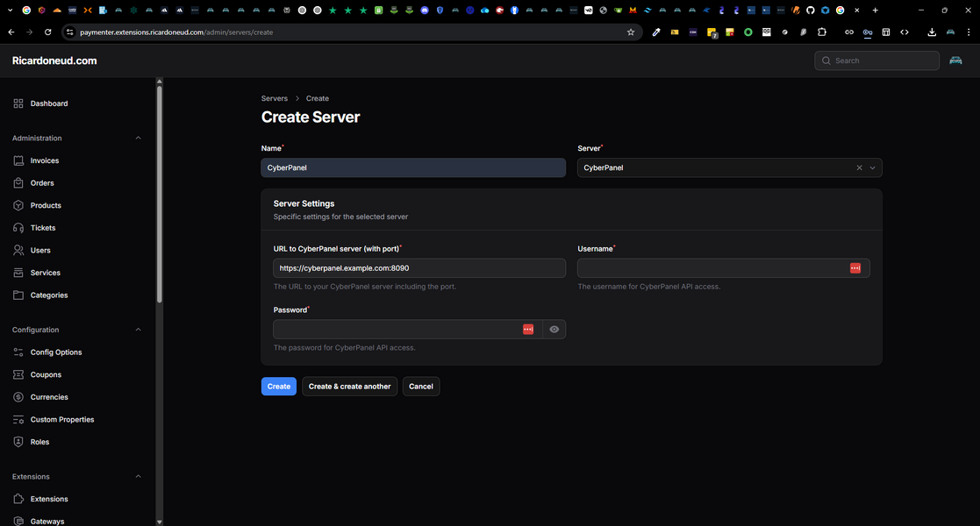Image resolution: width=980 pixels, height=526 pixels.
Task: Click the Server Settings heading
Action: point(304,203)
